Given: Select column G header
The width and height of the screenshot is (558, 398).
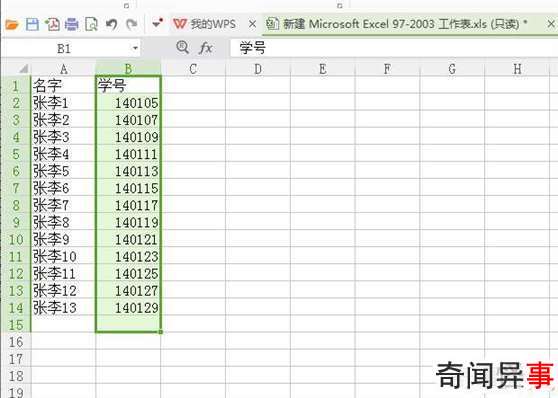Looking at the screenshot, I should tap(452, 69).
